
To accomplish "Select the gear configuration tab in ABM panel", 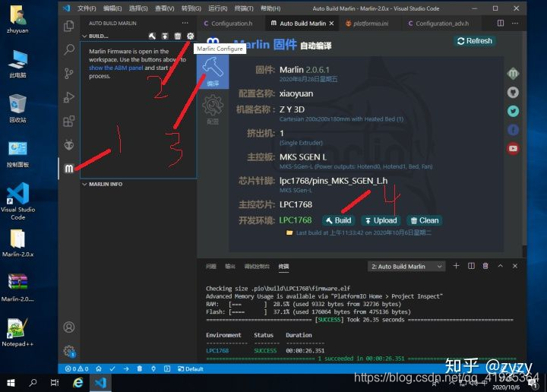I will coord(213,109).
